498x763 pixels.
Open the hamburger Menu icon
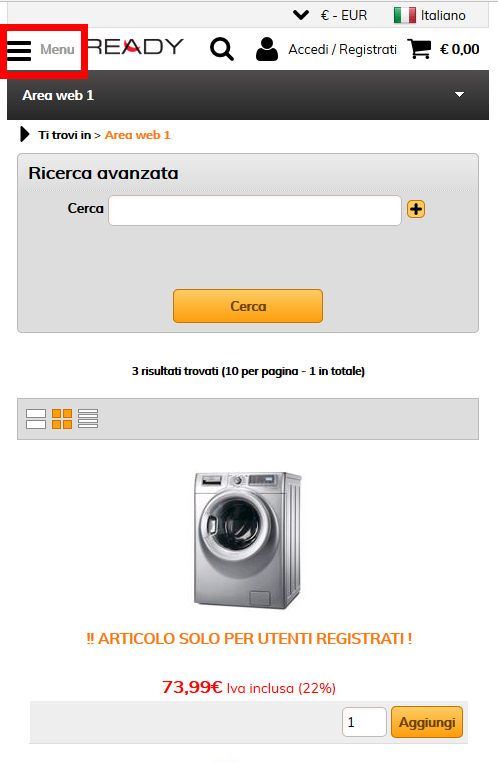[19, 50]
